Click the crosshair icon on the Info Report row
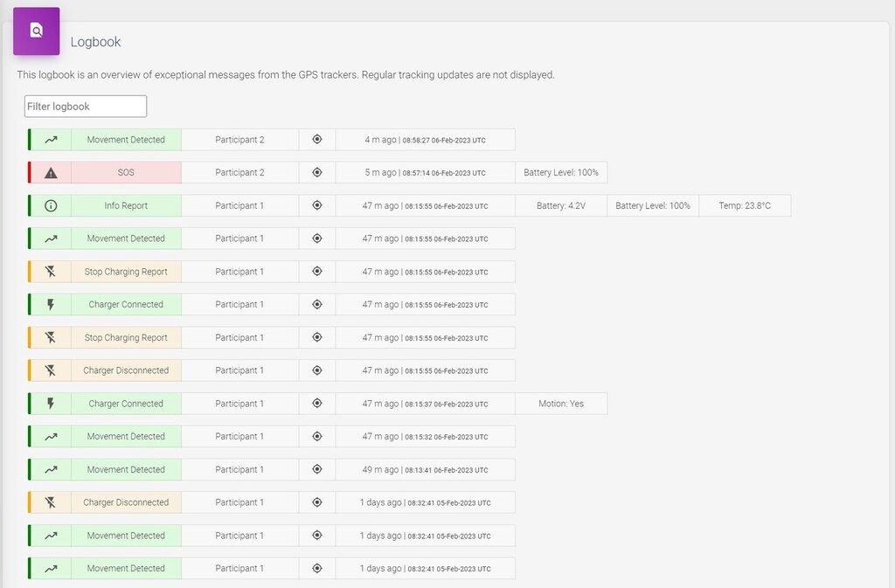This screenshot has height=588, width=895. 317,205
